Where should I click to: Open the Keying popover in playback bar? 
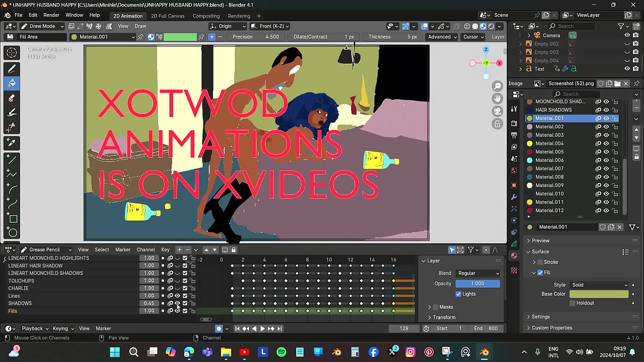pos(63,328)
